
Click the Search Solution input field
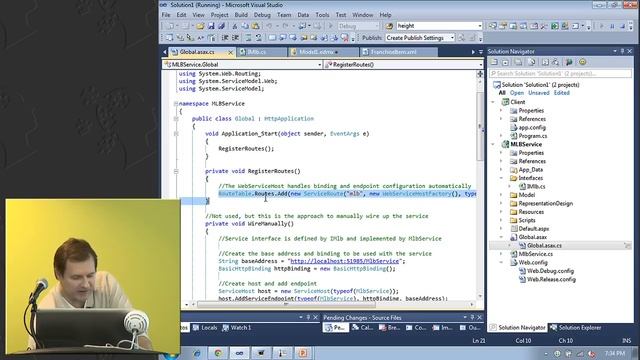point(560,73)
